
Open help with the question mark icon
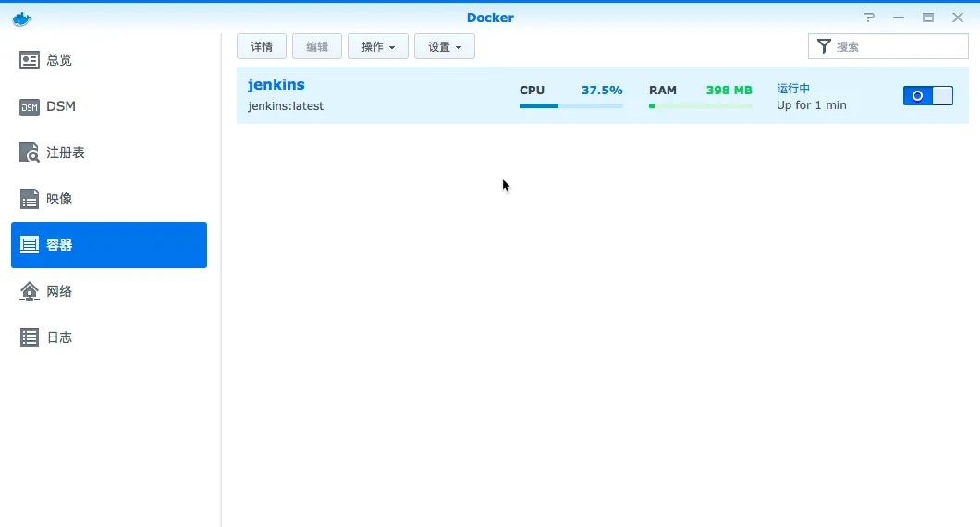click(x=869, y=18)
